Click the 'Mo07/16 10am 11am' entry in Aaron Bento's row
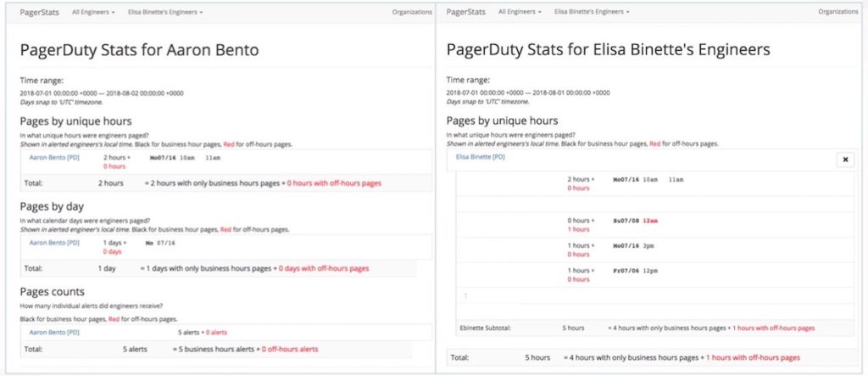Viewport: 868px width, 376px height. (x=185, y=158)
